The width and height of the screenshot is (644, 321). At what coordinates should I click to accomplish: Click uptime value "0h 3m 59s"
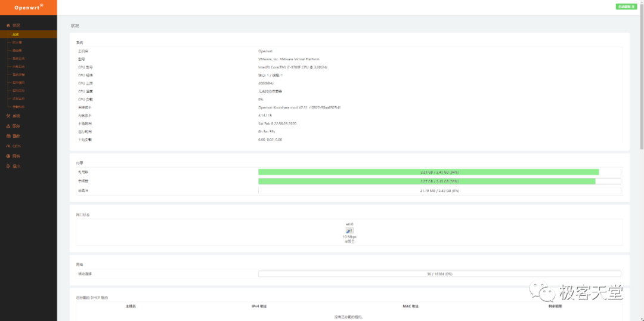coord(267,131)
